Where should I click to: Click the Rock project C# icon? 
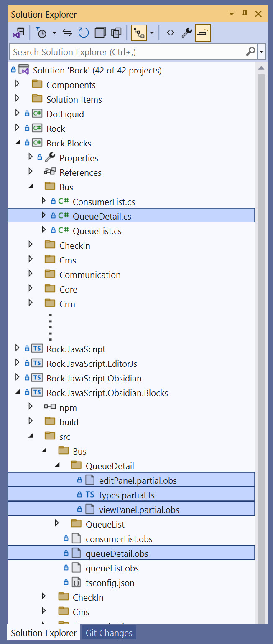click(37, 129)
